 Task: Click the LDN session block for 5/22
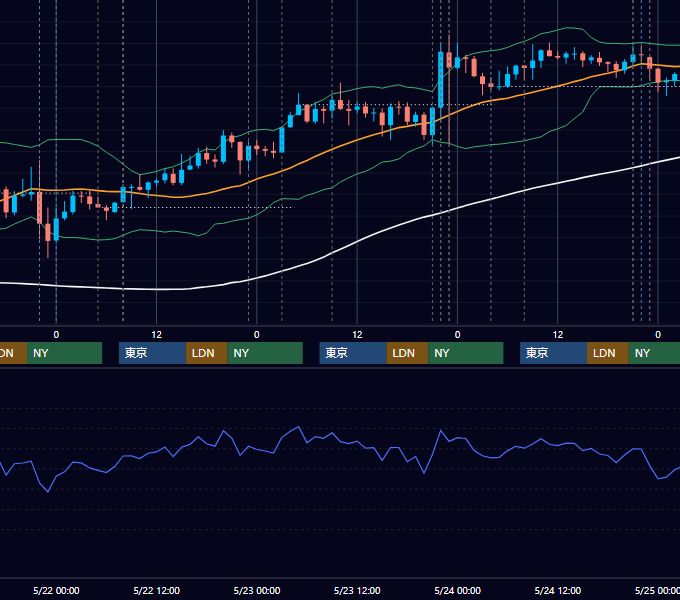pyautogui.click(x=206, y=353)
